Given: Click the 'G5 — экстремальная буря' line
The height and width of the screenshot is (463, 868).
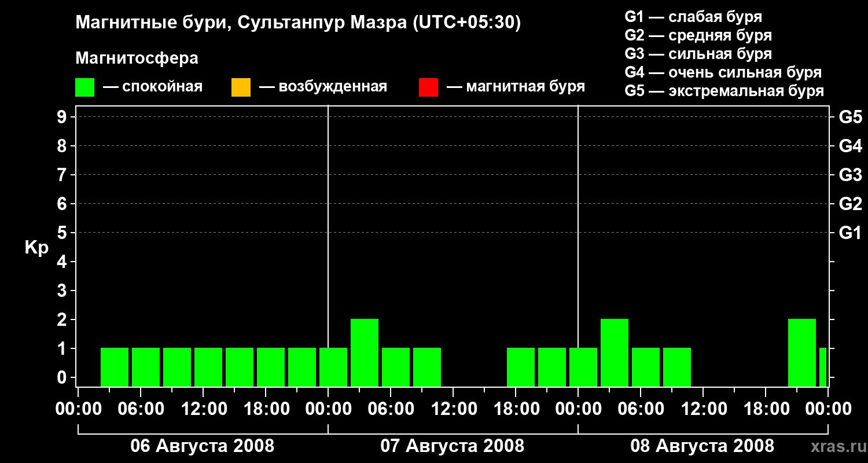Looking at the screenshot, I should [724, 91].
